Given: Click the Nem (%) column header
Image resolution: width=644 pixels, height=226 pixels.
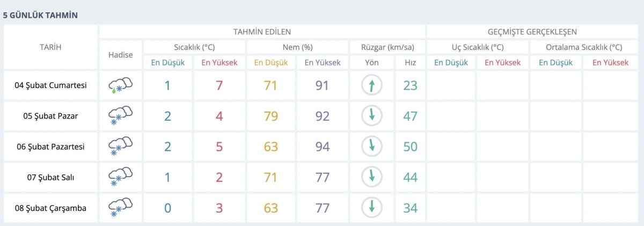Looking at the screenshot, I should pos(297,47).
